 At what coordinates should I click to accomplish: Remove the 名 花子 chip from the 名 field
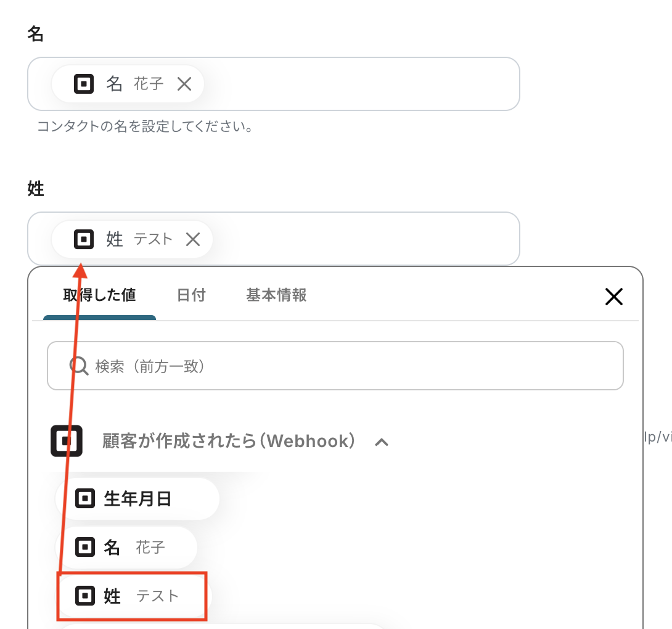(184, 84)
